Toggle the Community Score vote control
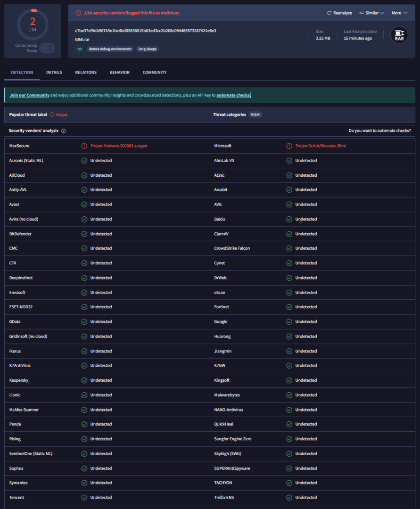 pyautogui.click(x=47, y=48)
